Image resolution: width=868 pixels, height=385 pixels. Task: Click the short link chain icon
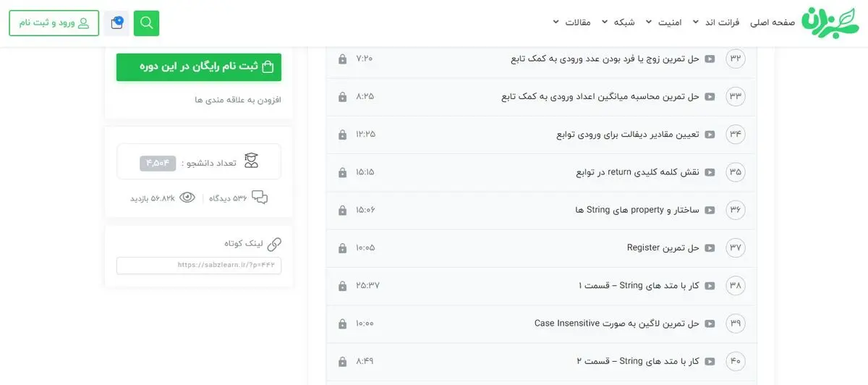tap(274, 244)
